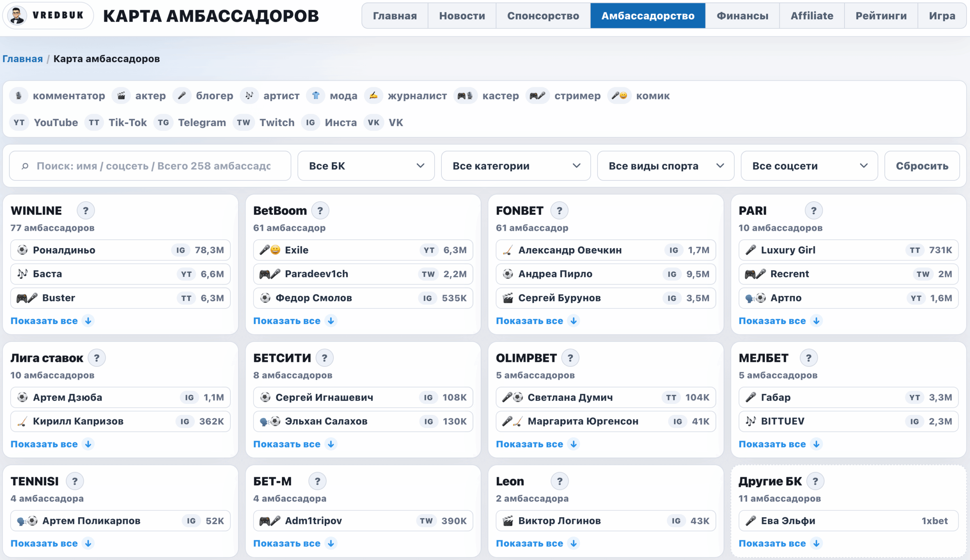Open the БЕТ-М question mark help
This screenshot has width=970, height=560.
tap(318, 481)
